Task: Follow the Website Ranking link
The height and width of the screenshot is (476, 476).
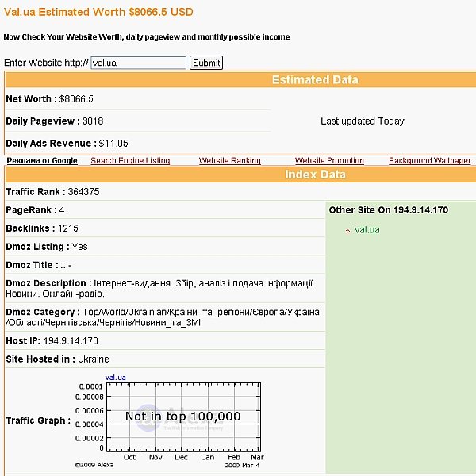Action: tap(229, 161)
